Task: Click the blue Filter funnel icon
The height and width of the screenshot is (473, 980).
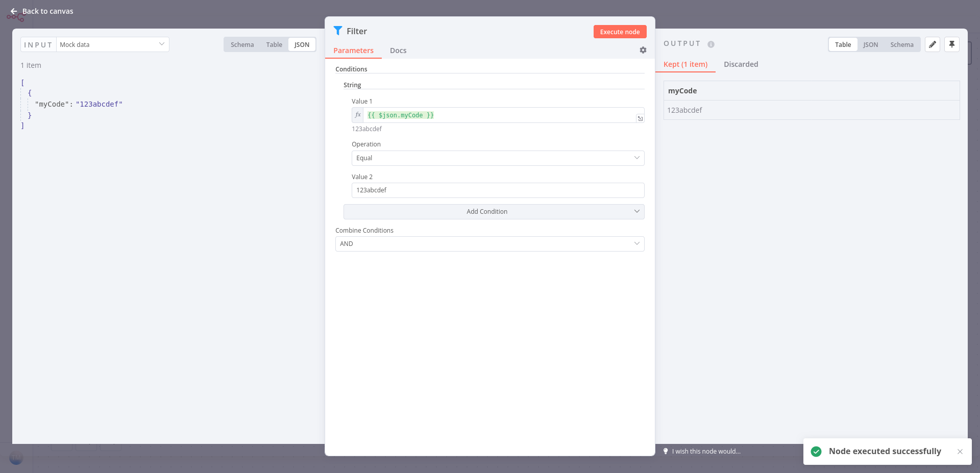Action: 337,31
